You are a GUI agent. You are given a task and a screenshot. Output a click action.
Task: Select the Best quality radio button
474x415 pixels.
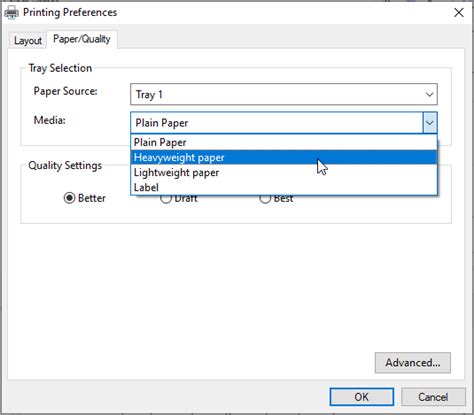click(265, 199)
